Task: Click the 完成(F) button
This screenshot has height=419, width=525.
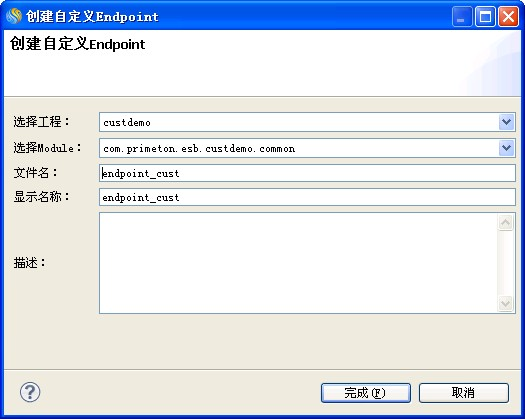Action: click(366, 393)
